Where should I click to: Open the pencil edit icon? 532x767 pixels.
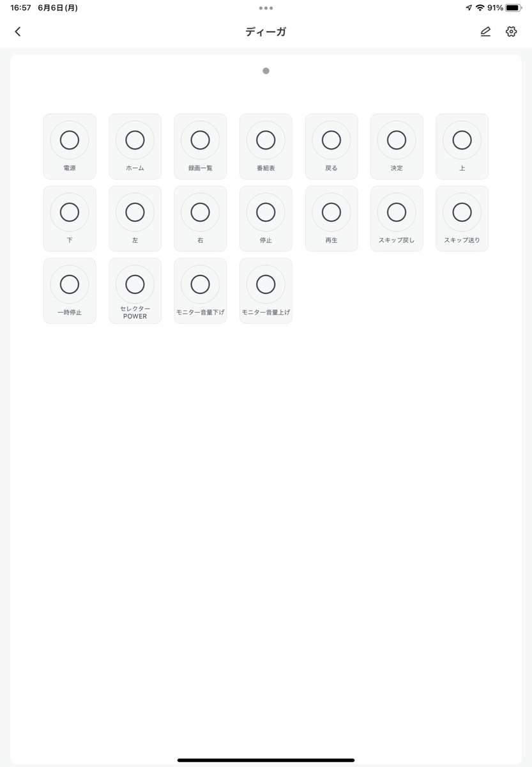coord(485,31)
